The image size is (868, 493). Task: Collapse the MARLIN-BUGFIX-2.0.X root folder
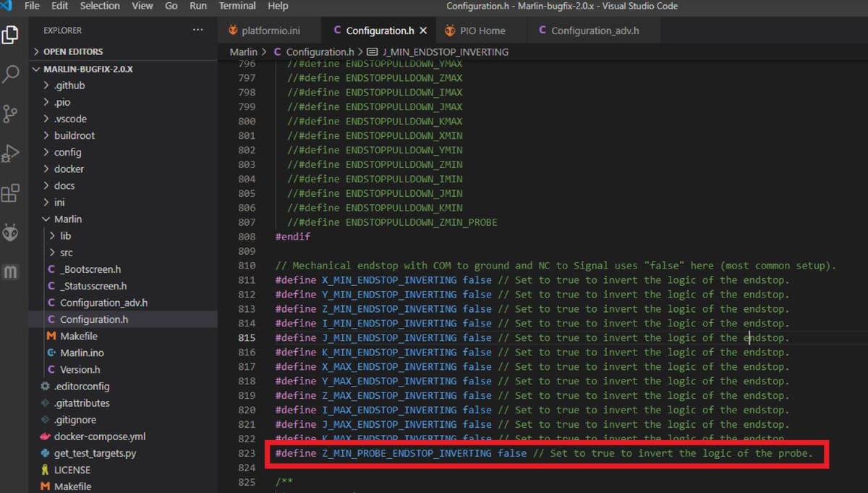(x=123, y=69)
